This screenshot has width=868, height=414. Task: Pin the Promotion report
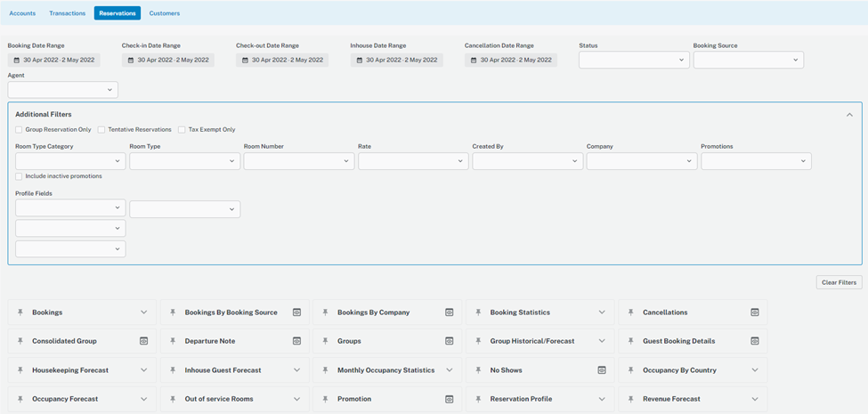pyautogui.click(x=326, y=399)
